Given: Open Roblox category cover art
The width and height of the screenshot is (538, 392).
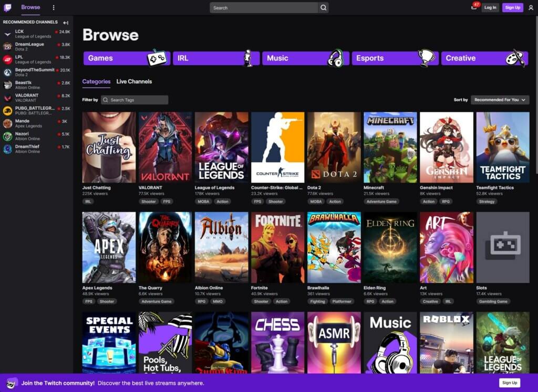Looking at the screenshot, I should coord(447,343).
